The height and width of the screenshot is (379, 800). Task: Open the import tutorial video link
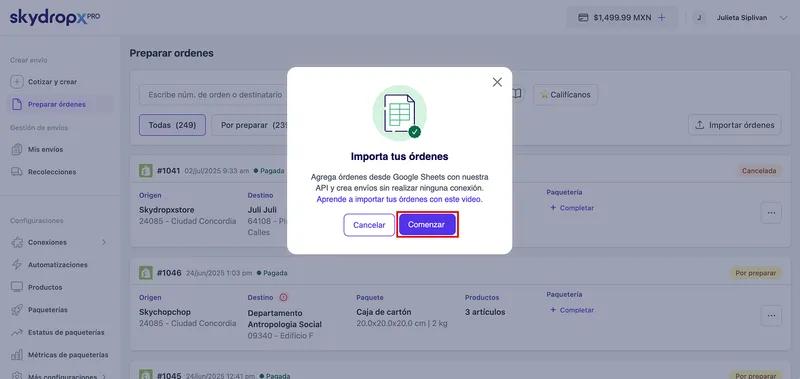tap(399, 199)
